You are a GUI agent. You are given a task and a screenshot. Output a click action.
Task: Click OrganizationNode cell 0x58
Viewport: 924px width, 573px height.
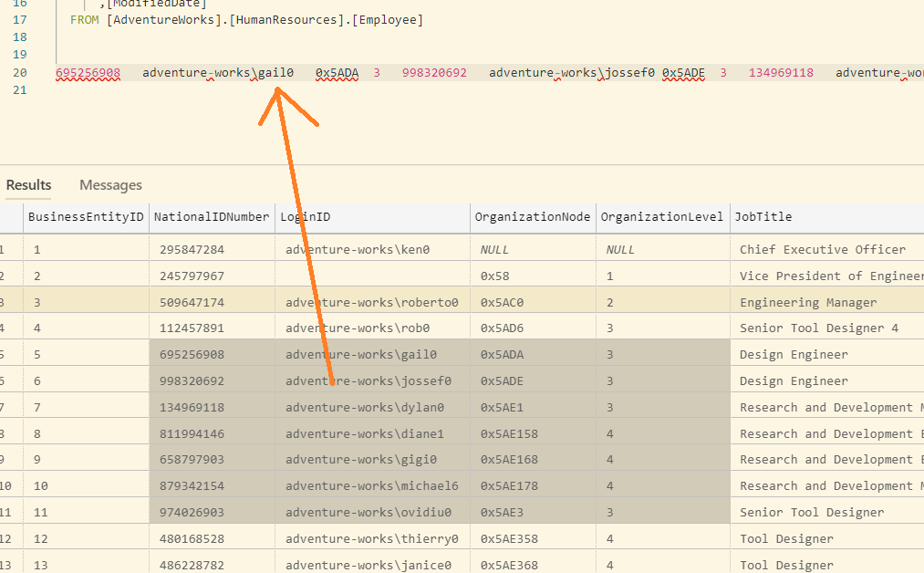click(534, 276)
